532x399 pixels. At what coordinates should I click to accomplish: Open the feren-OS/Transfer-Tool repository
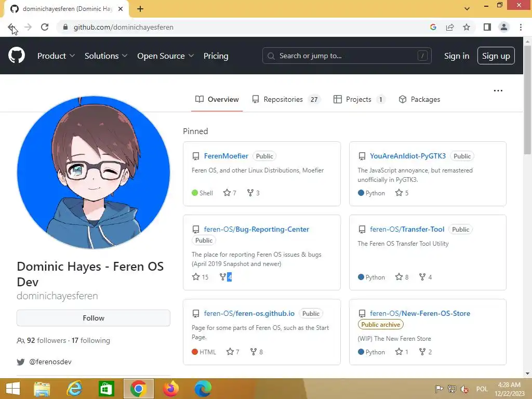pyautogui.click(x=407, y=229)
